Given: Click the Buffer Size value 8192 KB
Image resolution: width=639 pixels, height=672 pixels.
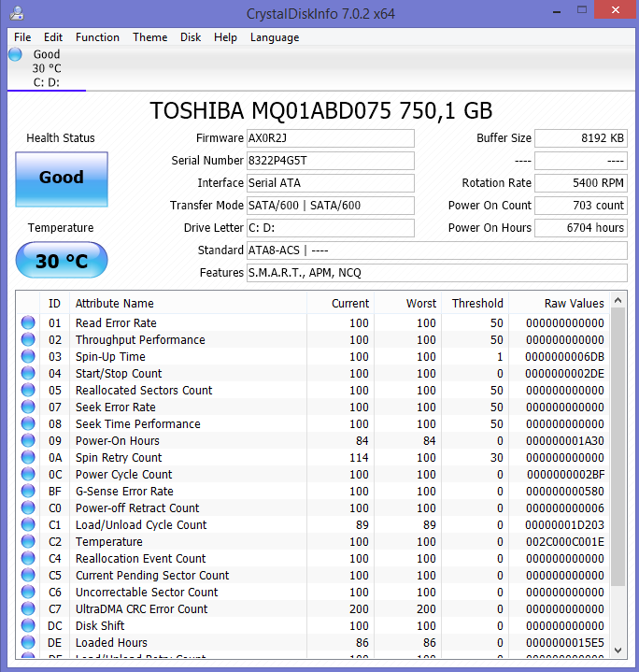Looking at the screenshot, I should 581,138.
